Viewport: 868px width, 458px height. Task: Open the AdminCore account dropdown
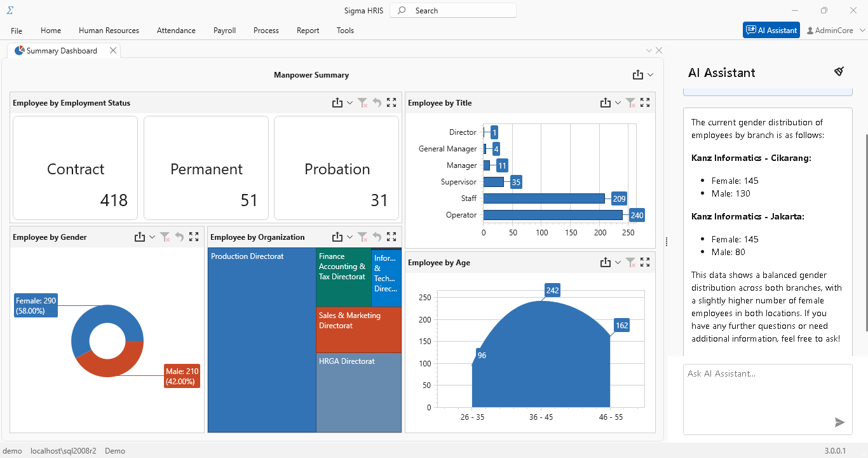(834, 30)
